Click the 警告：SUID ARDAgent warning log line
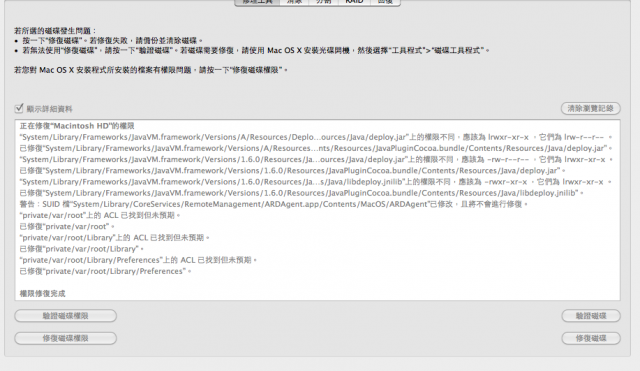 point(274,204)
